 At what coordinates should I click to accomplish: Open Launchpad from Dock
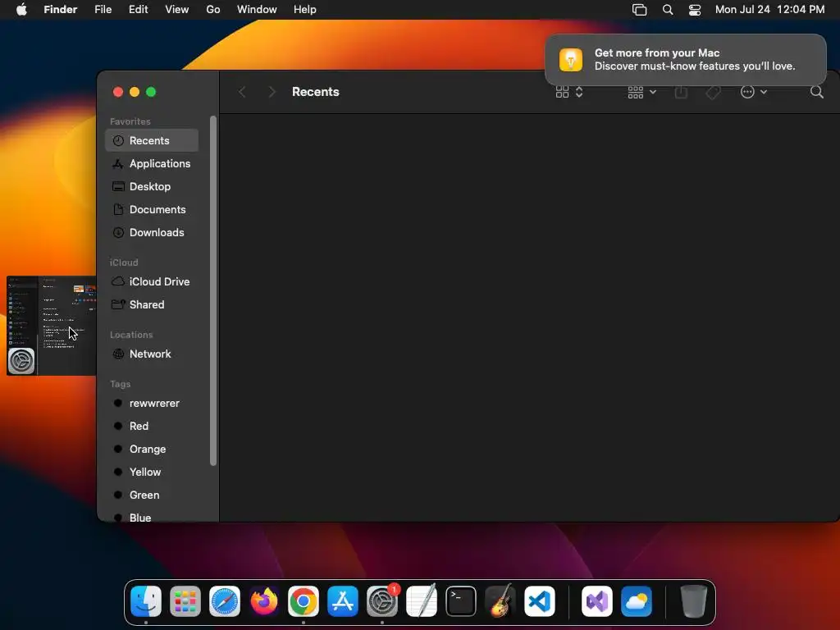(x=185, y=601)
